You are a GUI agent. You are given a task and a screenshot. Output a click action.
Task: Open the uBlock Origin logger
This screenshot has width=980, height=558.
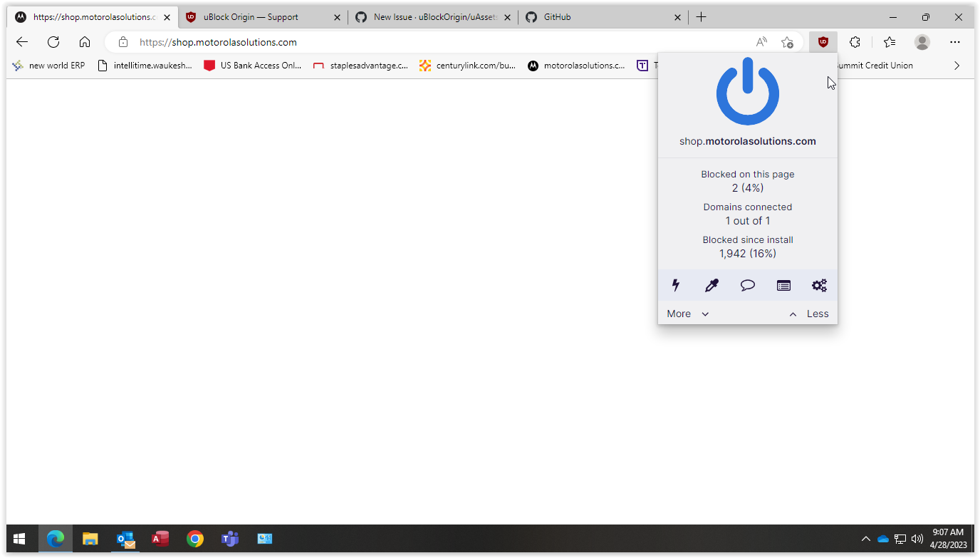click(x=783, y=285)
